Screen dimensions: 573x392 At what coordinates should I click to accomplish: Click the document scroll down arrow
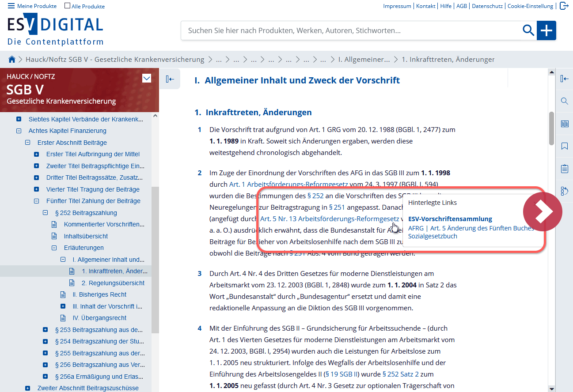click(x=551, y=389)
